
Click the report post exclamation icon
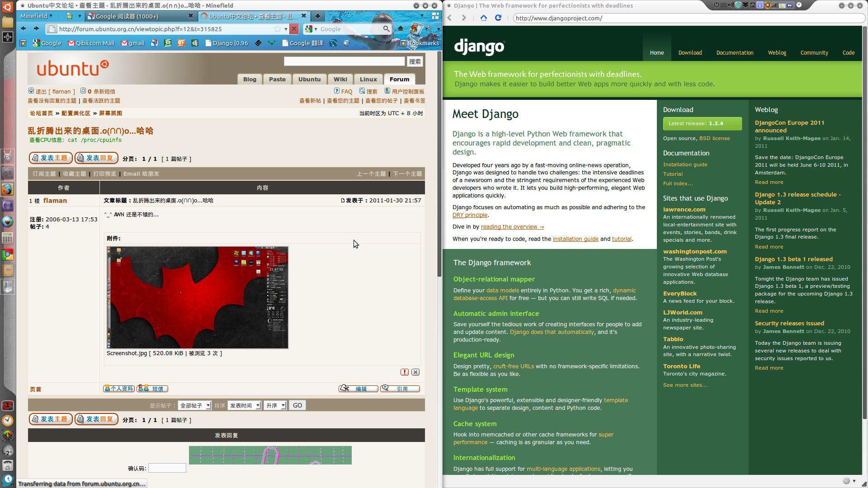[x=405, y=372]
